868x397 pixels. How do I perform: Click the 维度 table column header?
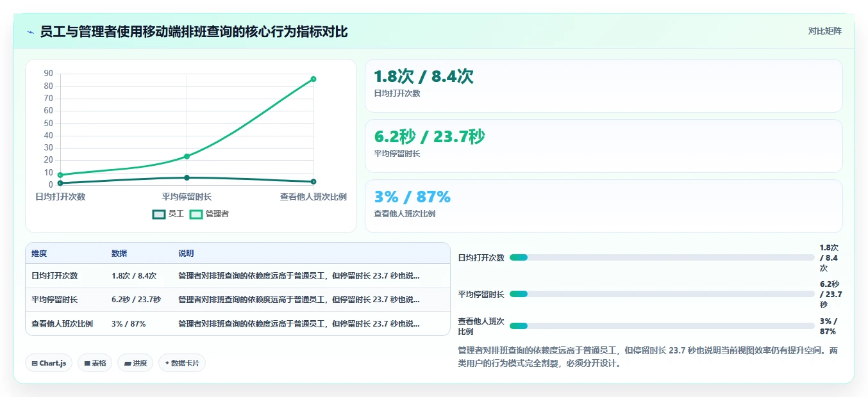coord(39,254)
